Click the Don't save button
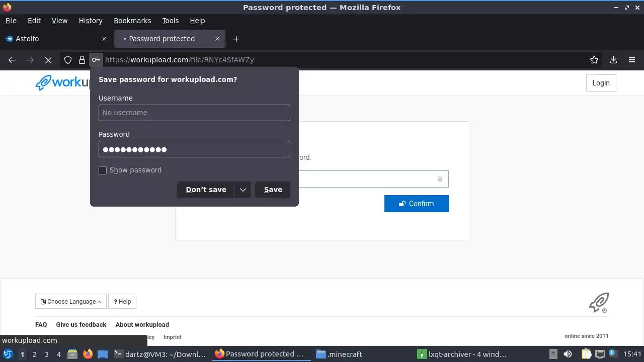This screenshot has width=644, height=362. (x=206, y=190)
